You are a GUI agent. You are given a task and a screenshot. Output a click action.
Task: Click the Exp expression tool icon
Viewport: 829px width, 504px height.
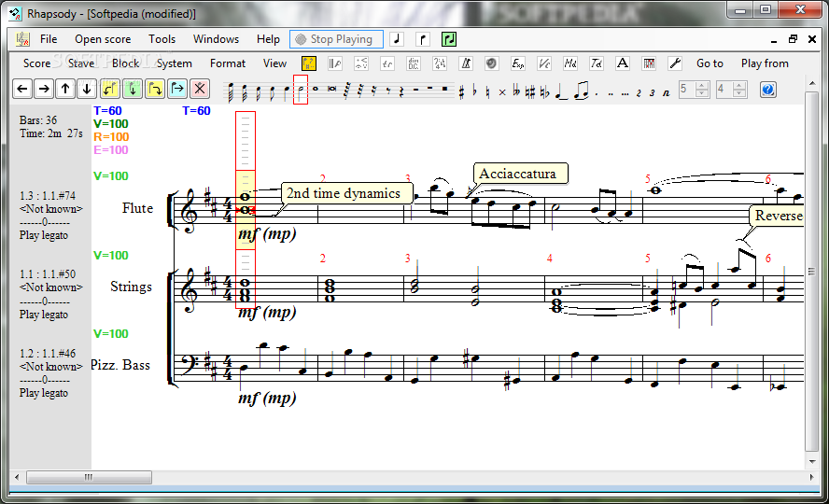(517, 63)
